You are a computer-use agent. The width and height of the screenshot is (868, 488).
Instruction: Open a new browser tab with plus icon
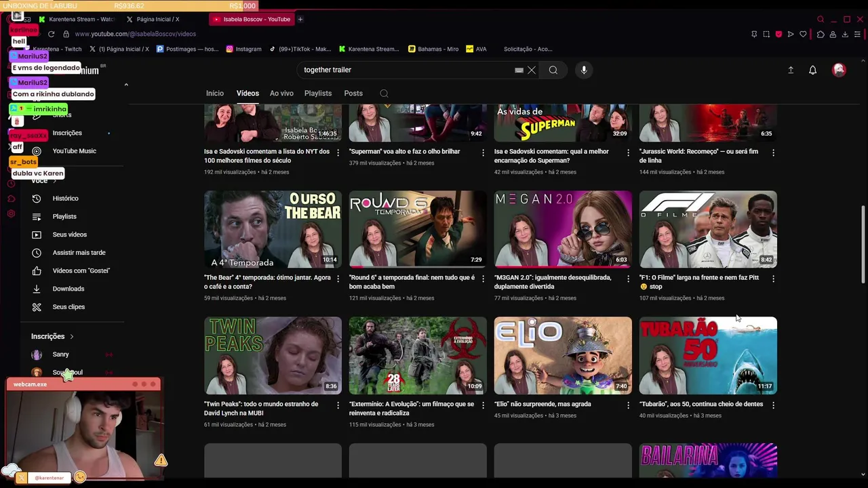(300, 19)
